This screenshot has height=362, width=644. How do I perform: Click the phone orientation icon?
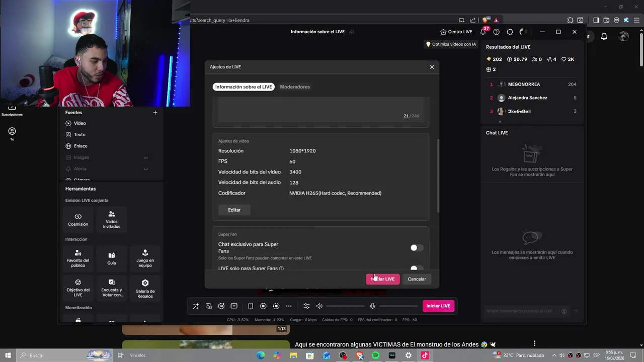coord(251,306)
